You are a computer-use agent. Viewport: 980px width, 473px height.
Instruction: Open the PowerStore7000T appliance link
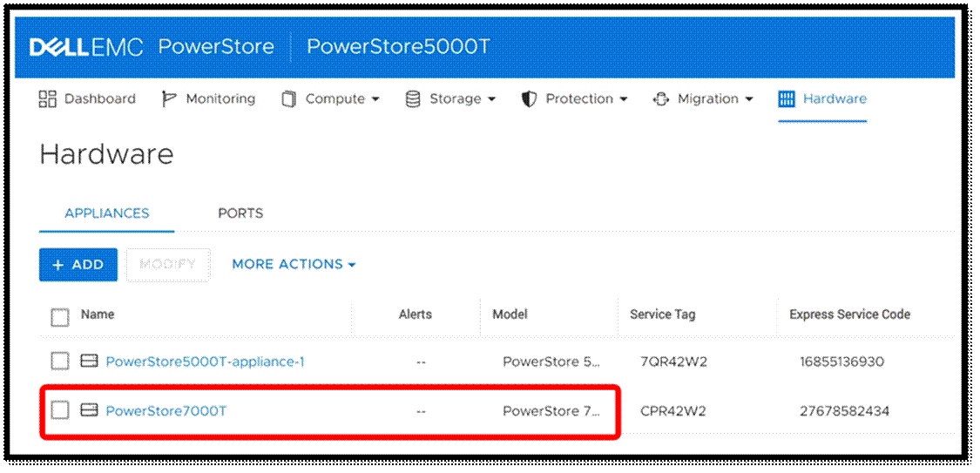coord(166,411)
